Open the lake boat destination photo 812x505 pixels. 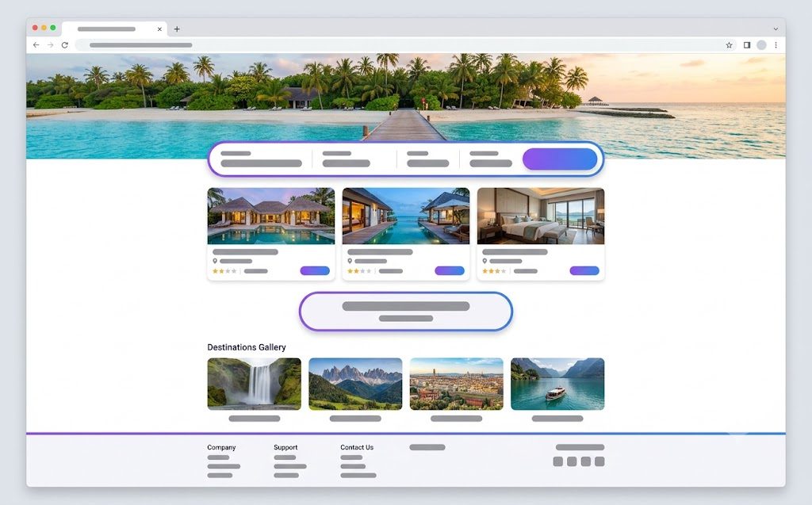click(557, 384)
